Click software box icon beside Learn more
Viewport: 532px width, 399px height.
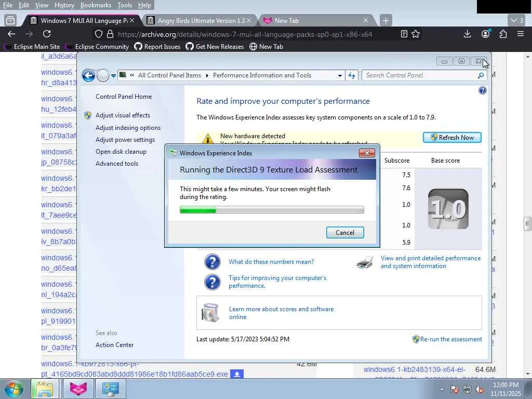pos(210,312)
